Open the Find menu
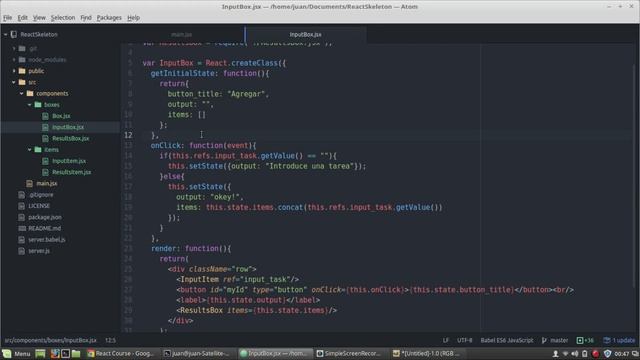 pyautogui.click(x=86, y=18)
